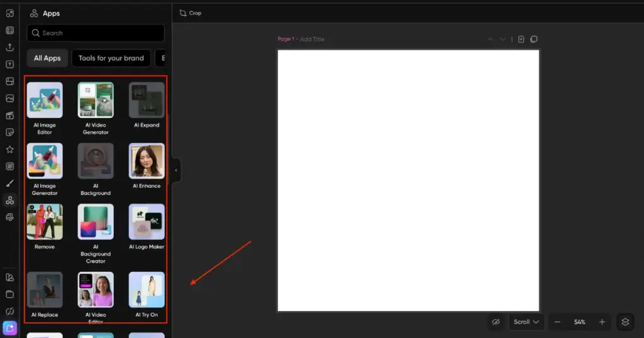Open the layers panel icon at the bottom right

pos(625,322)
